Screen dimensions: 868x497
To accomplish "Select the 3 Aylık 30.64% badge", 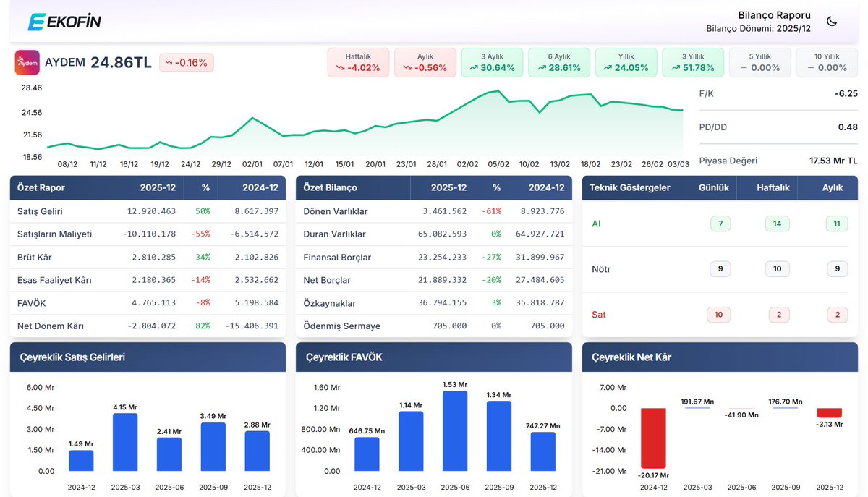I will point(492,62).
